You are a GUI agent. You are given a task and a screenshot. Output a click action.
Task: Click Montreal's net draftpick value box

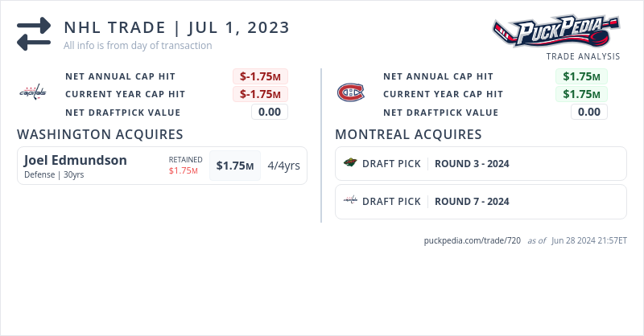pyautogui.click(x=589, y=112)
